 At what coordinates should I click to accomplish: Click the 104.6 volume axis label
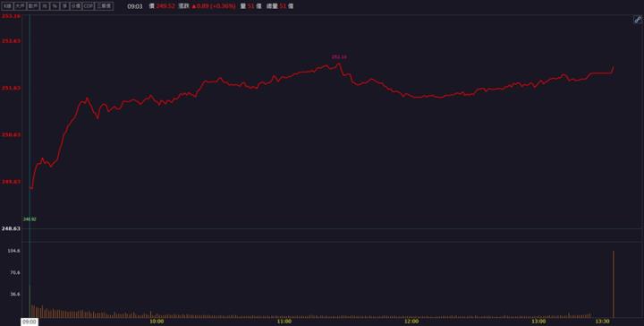(14, 251)
